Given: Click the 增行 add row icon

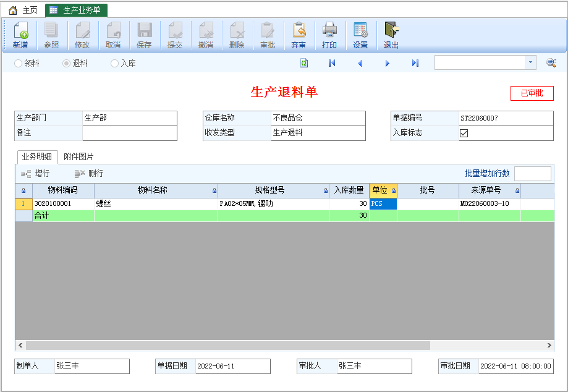Looking at the screenshot, I should pyautogui.click(x=26, y=174).
